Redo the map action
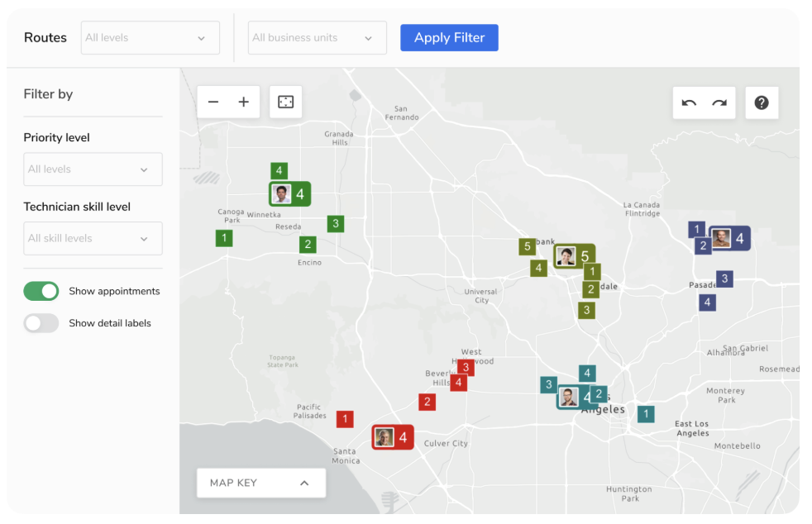The image size is (812, 524). coord(719,102)
